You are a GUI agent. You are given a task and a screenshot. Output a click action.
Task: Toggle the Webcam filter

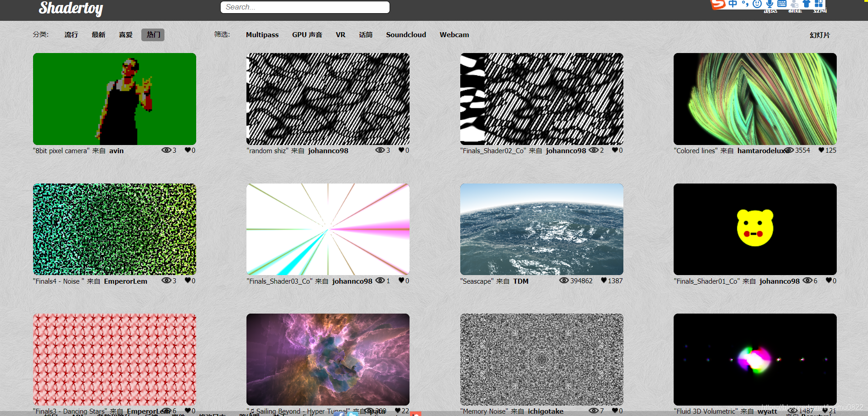tap(454, 34)
